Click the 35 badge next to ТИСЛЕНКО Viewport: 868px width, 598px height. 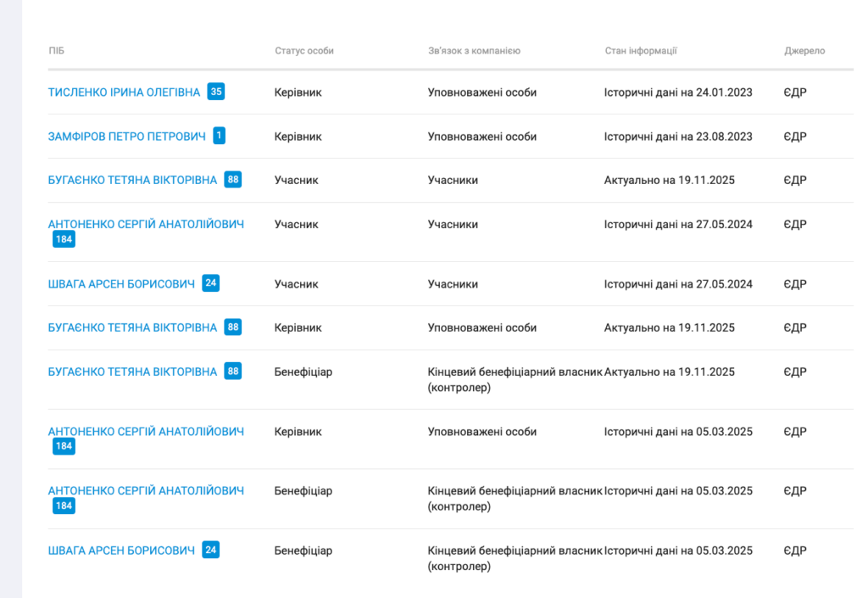(216, 92)
